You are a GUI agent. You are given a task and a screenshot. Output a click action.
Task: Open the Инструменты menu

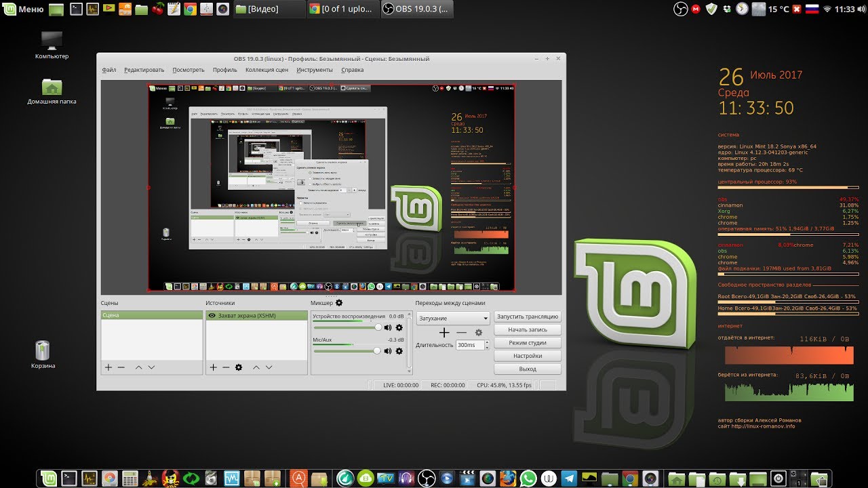315,70
